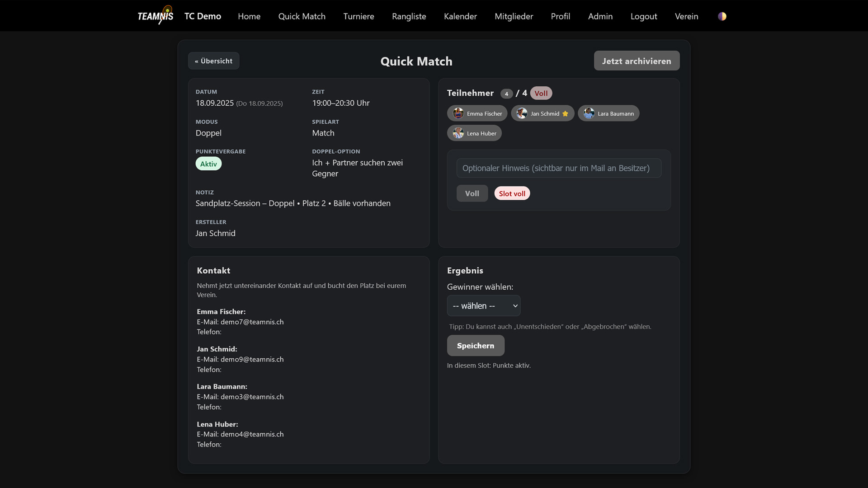Toggle the theme with the half-circle icon
Image resolution: width=868 pixels, height=488 pixels.
(x=722, y=16)
